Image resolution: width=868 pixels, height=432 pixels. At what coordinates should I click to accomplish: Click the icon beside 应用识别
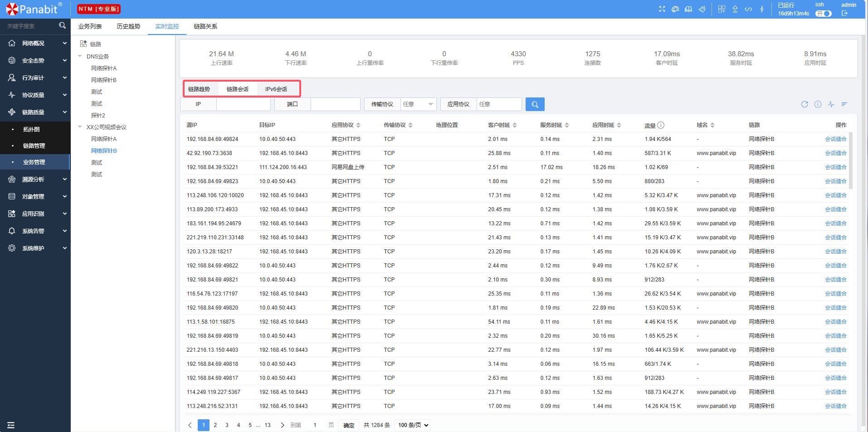click(12, 214)
